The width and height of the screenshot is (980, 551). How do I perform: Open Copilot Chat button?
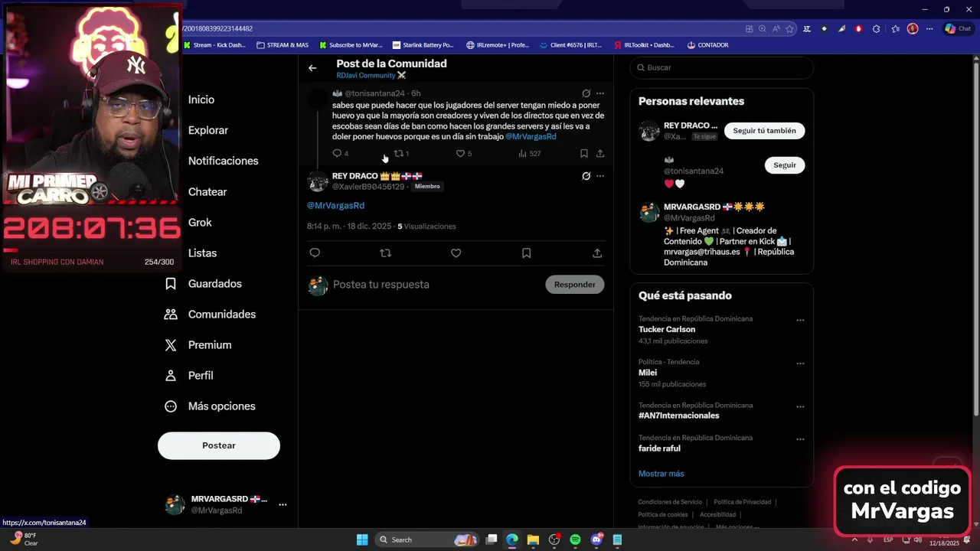pyautogui.click(x=957, y=28)
